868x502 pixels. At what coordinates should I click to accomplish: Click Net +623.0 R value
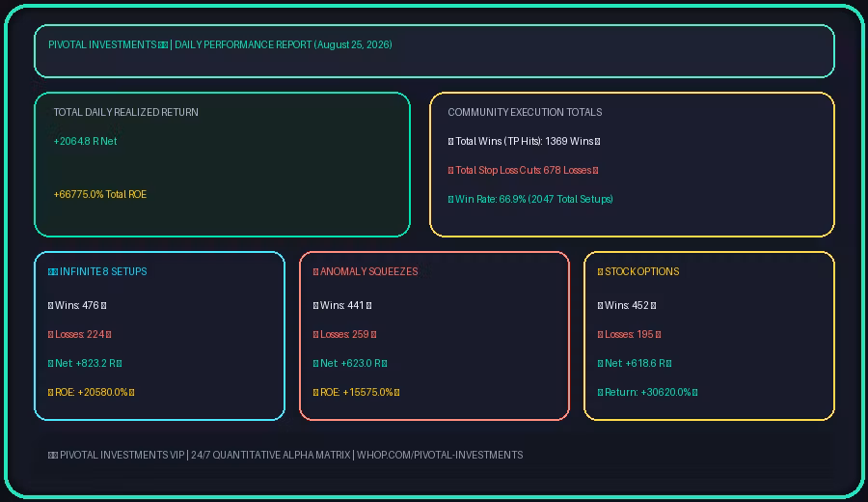click(x=350, y=363)
